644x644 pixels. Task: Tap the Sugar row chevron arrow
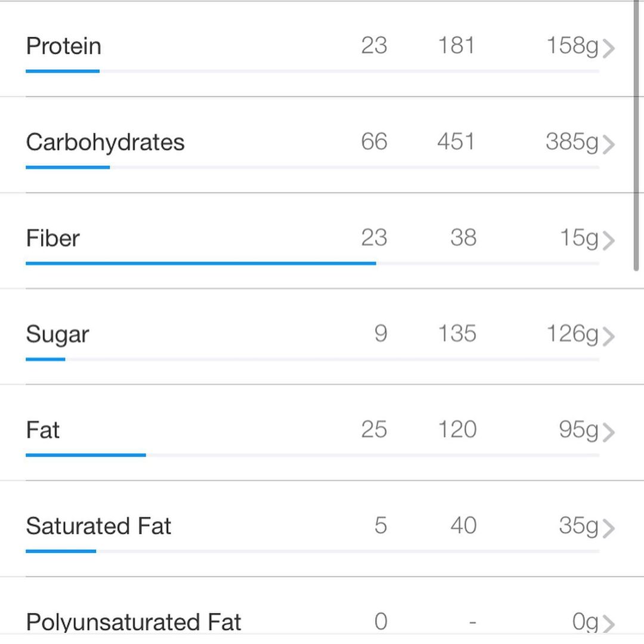click(608, 337)
